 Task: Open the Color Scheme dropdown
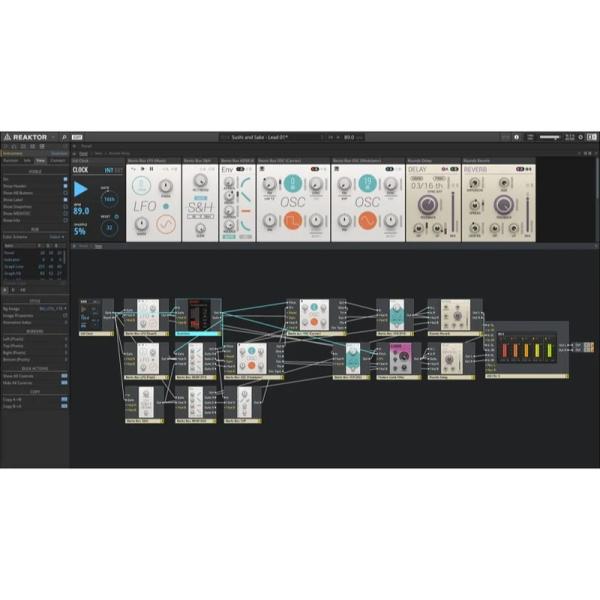(x=58, y=237)
